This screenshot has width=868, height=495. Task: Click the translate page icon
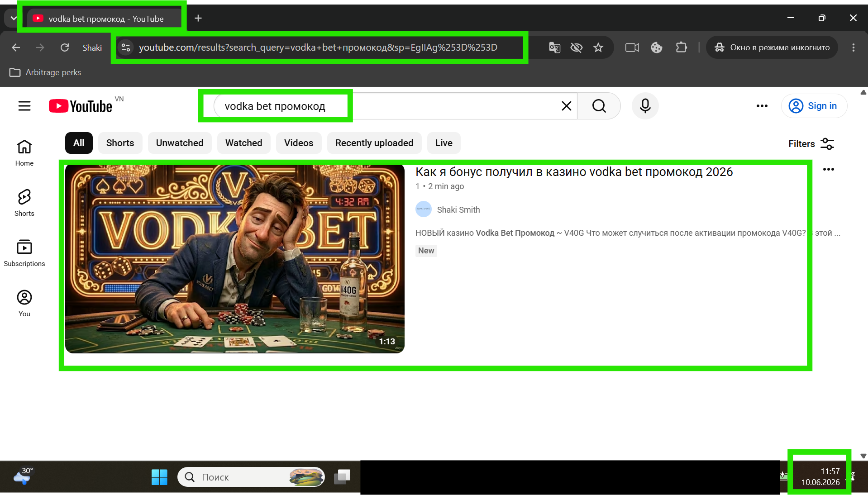tap(554, 48)
